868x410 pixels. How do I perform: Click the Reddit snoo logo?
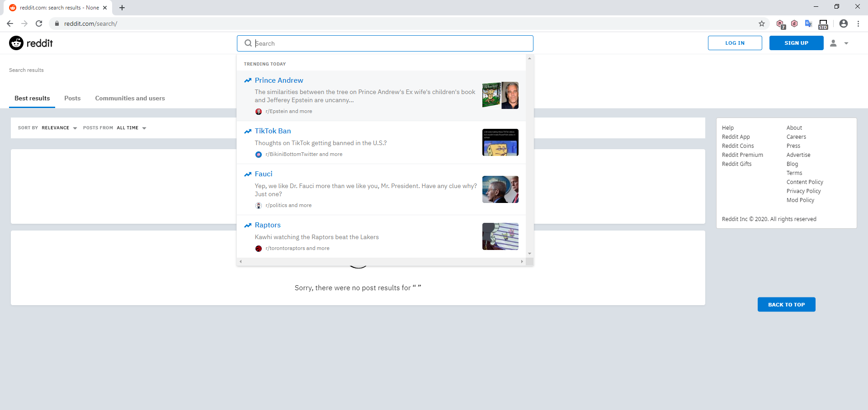click(16, 43)
